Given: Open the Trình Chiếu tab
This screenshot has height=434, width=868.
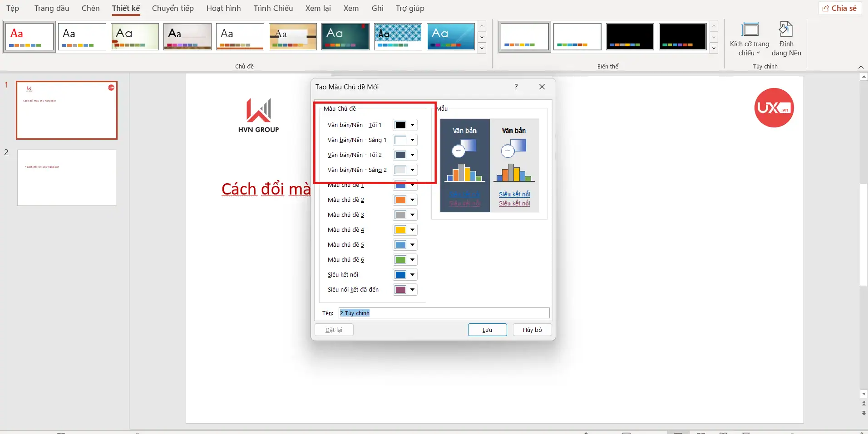Looking at the screenshot, I should 273,8.
